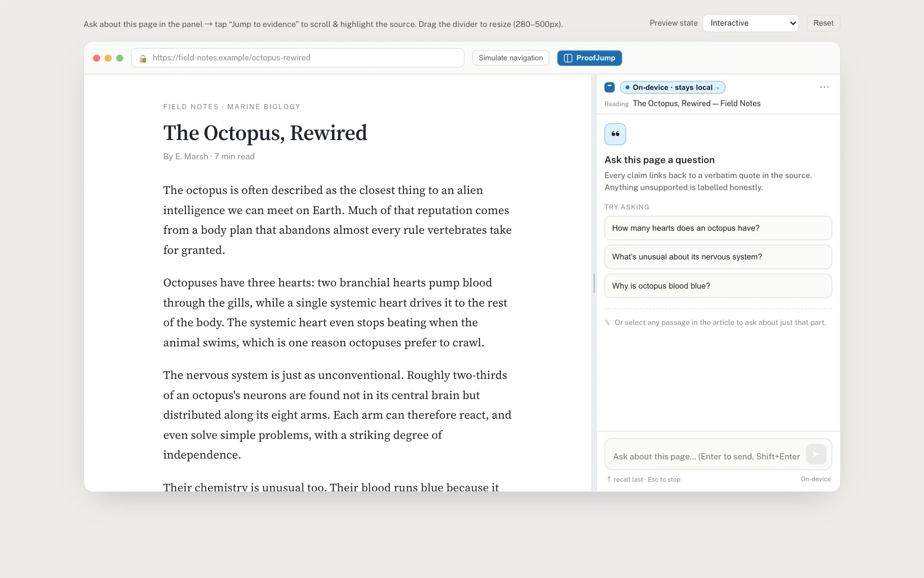Click the green window dot
The image size is (924, 578).
point(120,58)
